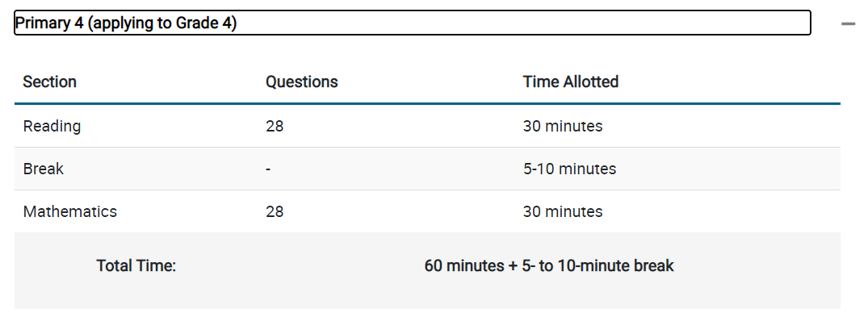Viewport: 868px width, 334px height.
Task: Click the Reading 30 minutes cell
Action: [563, 127]
